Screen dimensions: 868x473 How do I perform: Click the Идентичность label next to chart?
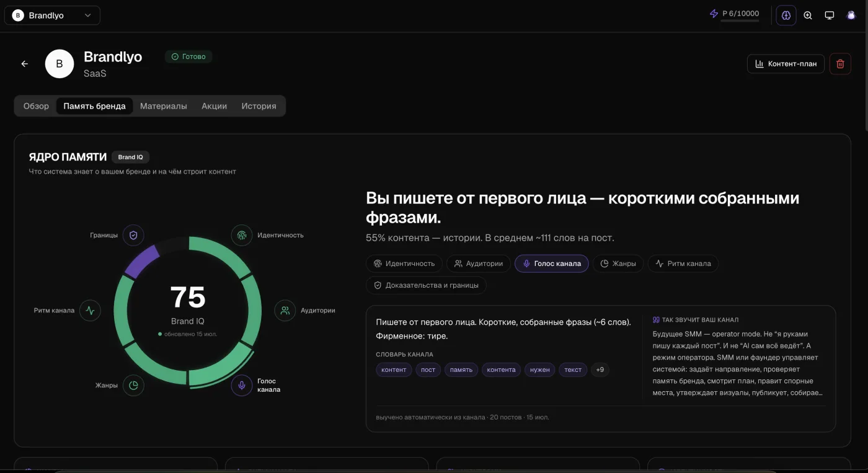click(x=280, y=236)
